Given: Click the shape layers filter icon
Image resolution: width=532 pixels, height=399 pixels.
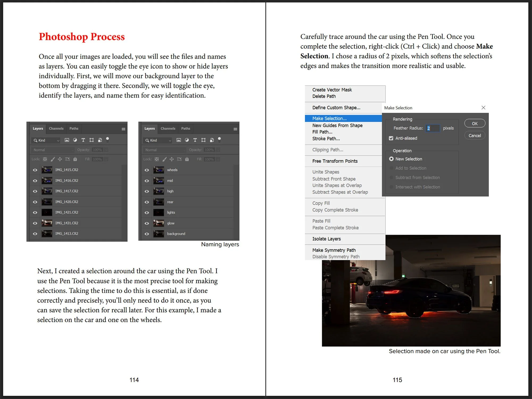Looking at the screenshot, I should pyautogui.click(x=92, y=140).
